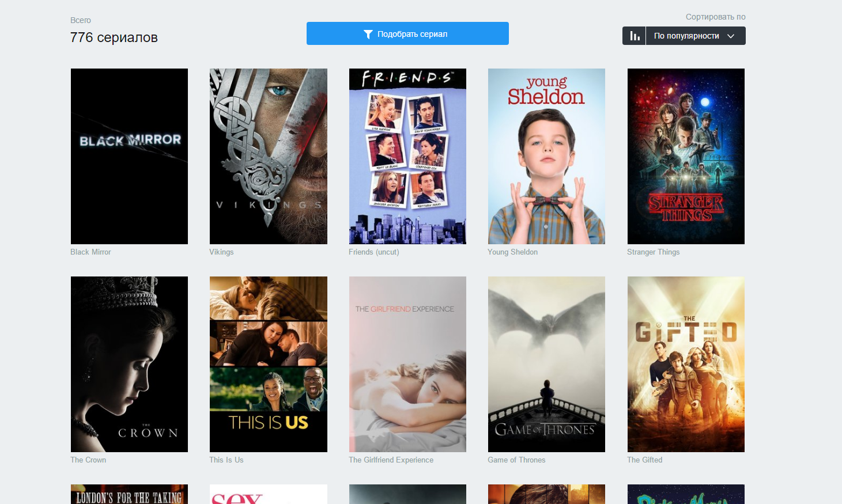Image resolution: width=842 pixels, height=504 pixels.
Task: Click the bar-chart sort icon
Action: click(x=634, y=36)
